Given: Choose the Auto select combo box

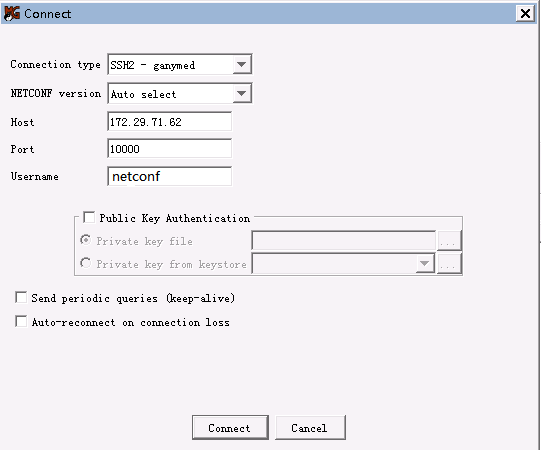Looking at the screenshot, I should [179, 93].
